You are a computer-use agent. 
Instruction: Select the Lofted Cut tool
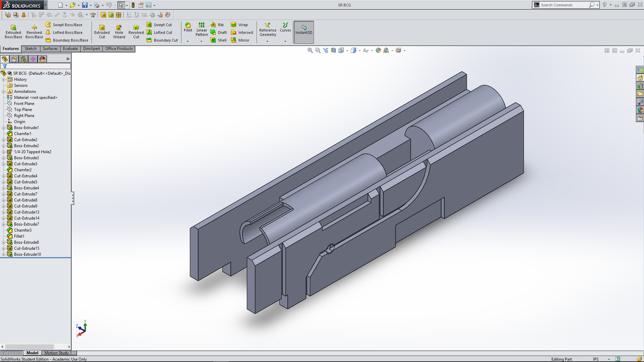click(159, 33)
